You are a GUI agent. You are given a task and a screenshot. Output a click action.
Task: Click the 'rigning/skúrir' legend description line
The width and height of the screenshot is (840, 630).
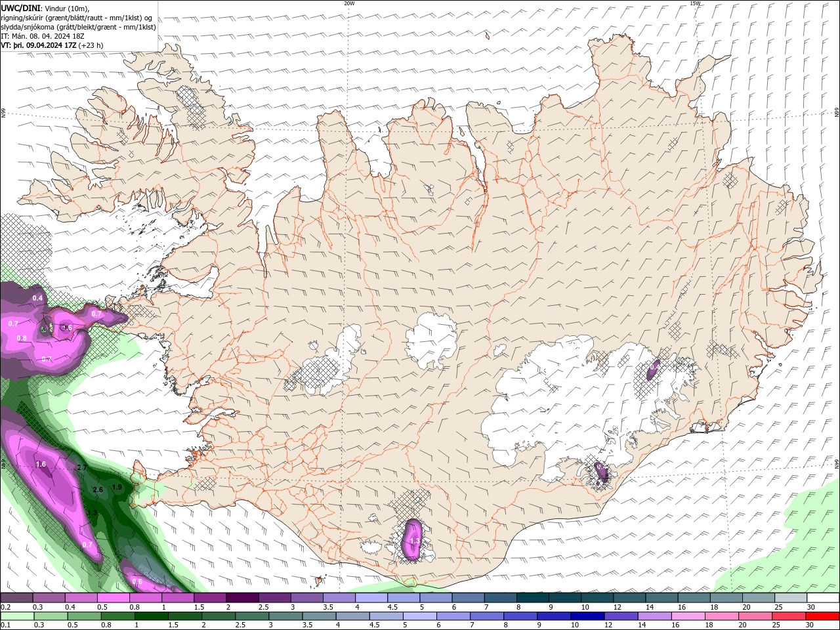[77, 17]
